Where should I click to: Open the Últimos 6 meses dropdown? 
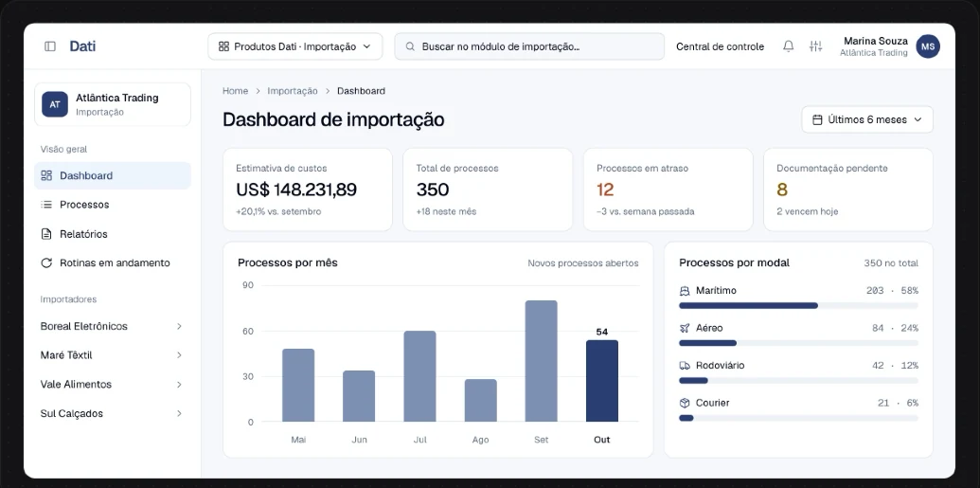point(867,119)
